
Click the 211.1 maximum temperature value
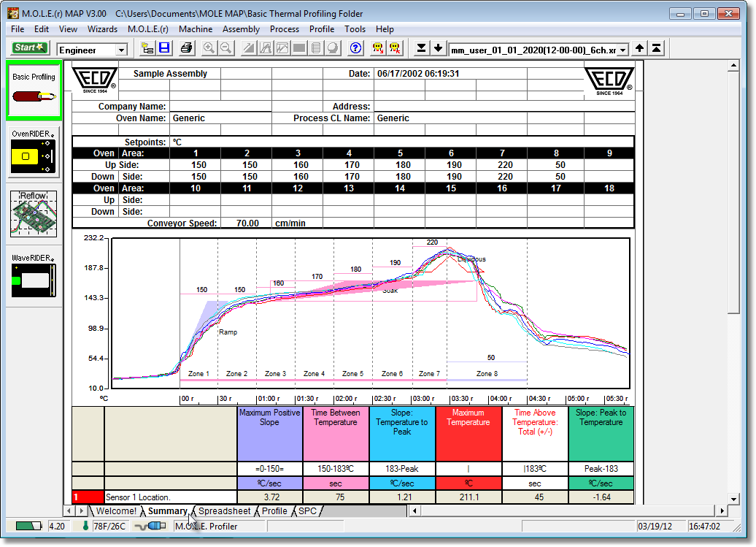pos(468,497)
